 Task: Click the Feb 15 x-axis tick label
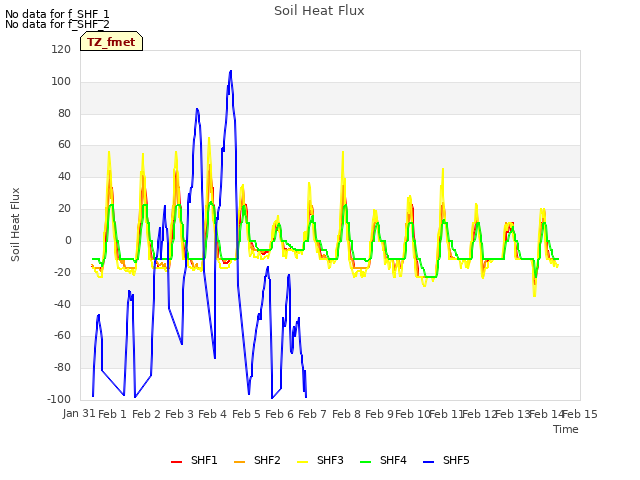(580, 414)
